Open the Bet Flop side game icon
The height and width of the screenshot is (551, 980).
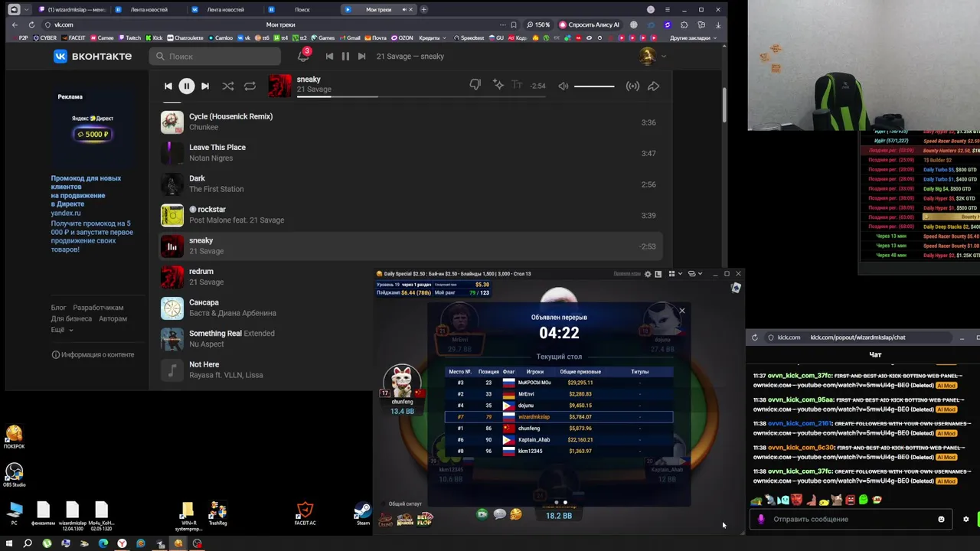coord(425,519)
